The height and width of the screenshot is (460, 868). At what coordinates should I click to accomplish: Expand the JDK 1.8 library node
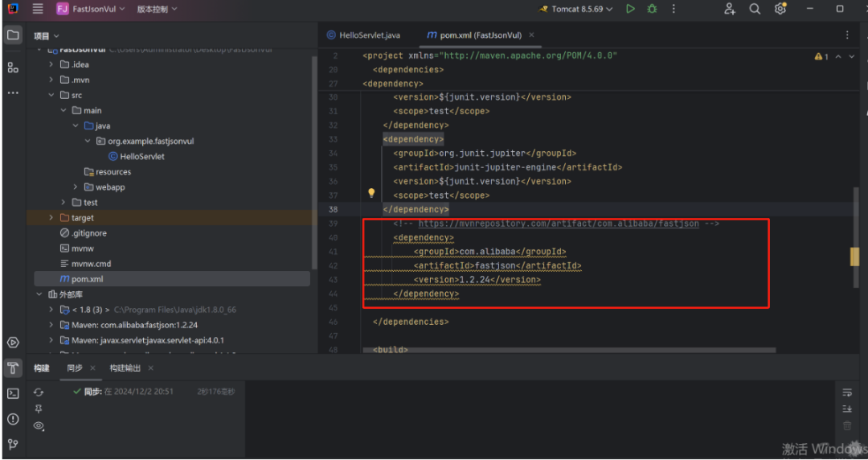click(51, 310)
